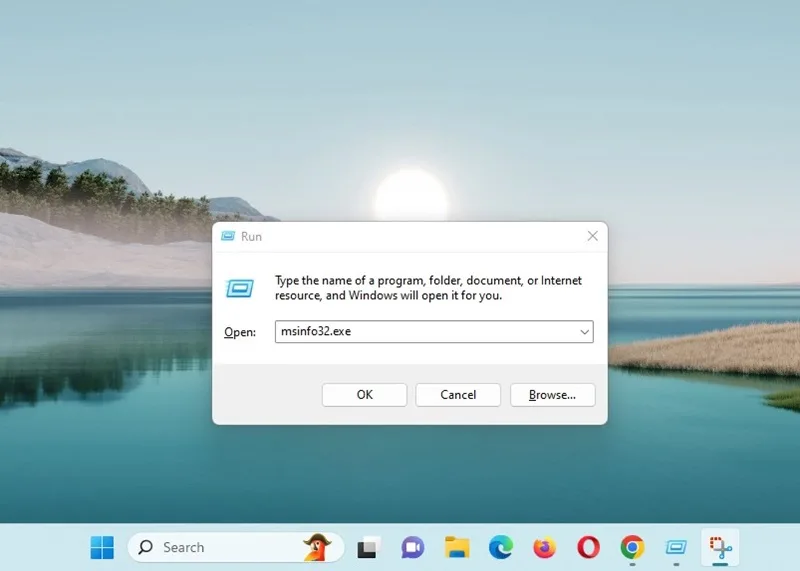Launch Firefox from the taskbar
This screenshot has height=571, width=800.
(544, 548)
